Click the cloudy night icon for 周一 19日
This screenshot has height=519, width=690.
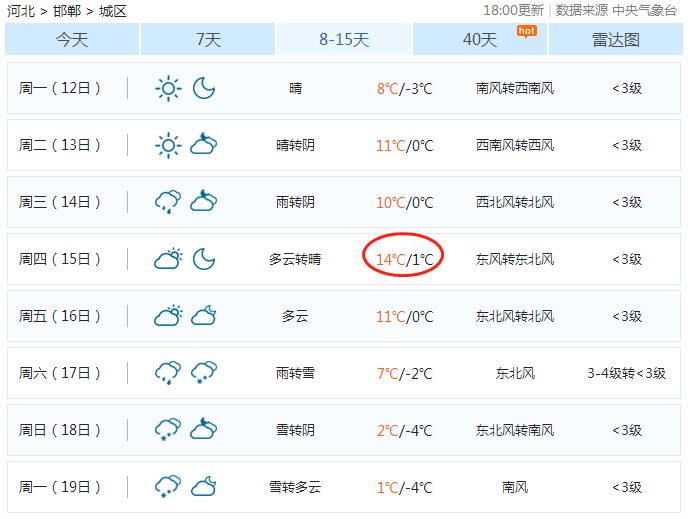[x=204, y=486]
